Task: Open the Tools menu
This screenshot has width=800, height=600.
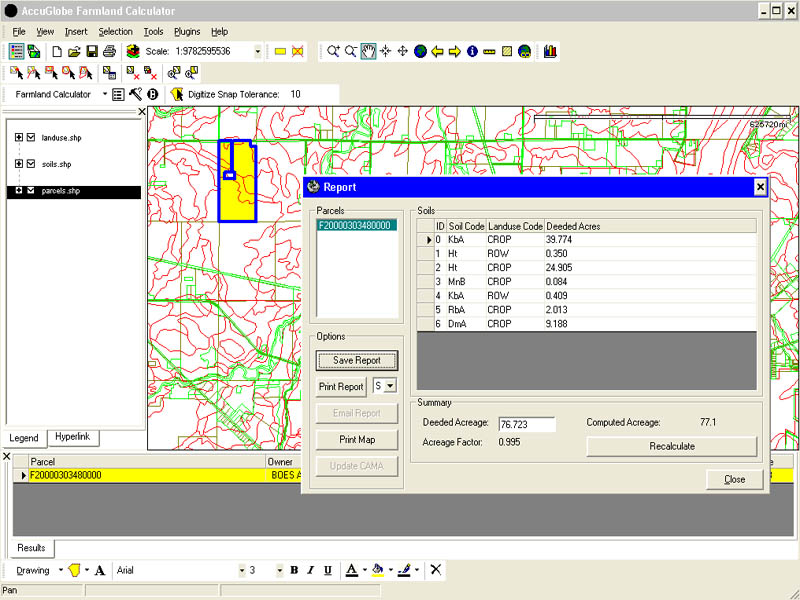Action: pos(153,32)
